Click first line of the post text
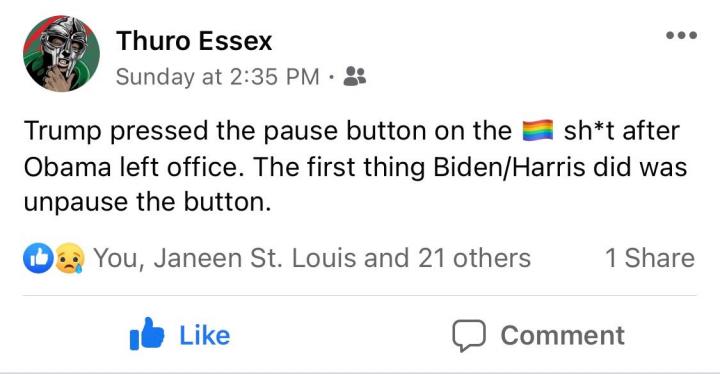 [x=352, y=130]
